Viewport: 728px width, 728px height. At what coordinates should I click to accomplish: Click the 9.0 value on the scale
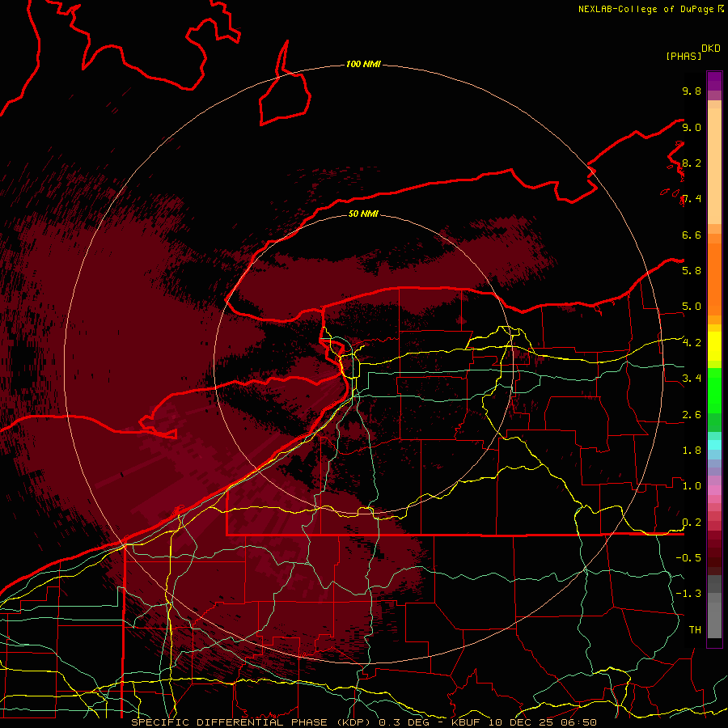[x=692, y=127]
